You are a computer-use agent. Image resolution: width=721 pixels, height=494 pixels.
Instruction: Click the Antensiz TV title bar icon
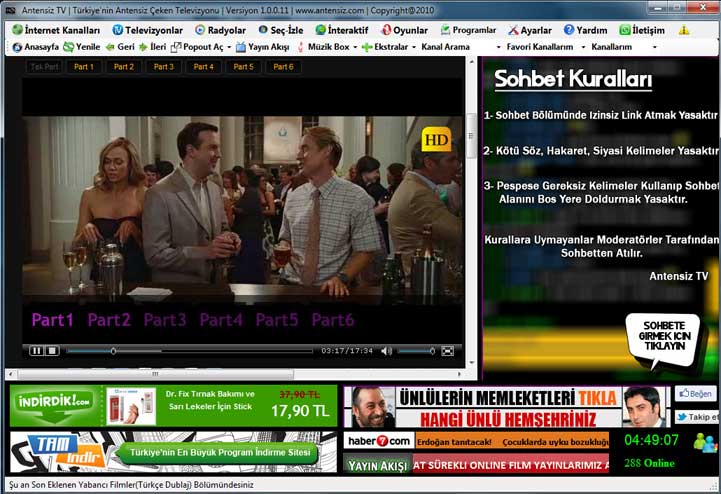tap(11, 10)
